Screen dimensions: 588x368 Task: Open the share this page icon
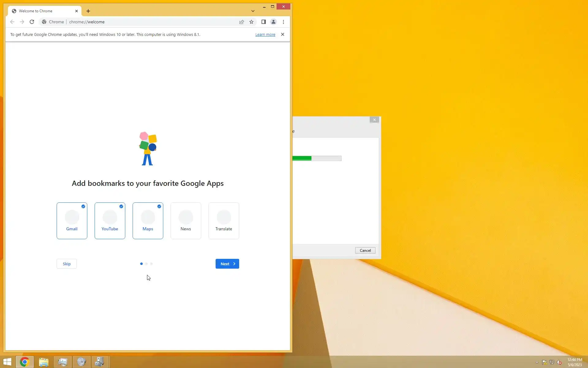tap(242, 22)
